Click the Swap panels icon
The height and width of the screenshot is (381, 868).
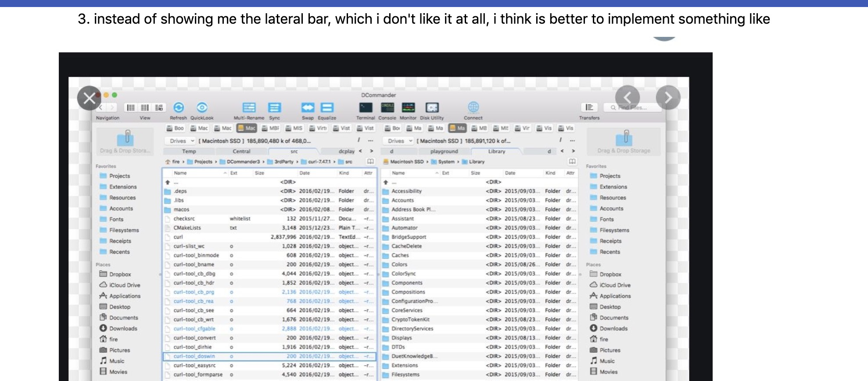(308, 108)
